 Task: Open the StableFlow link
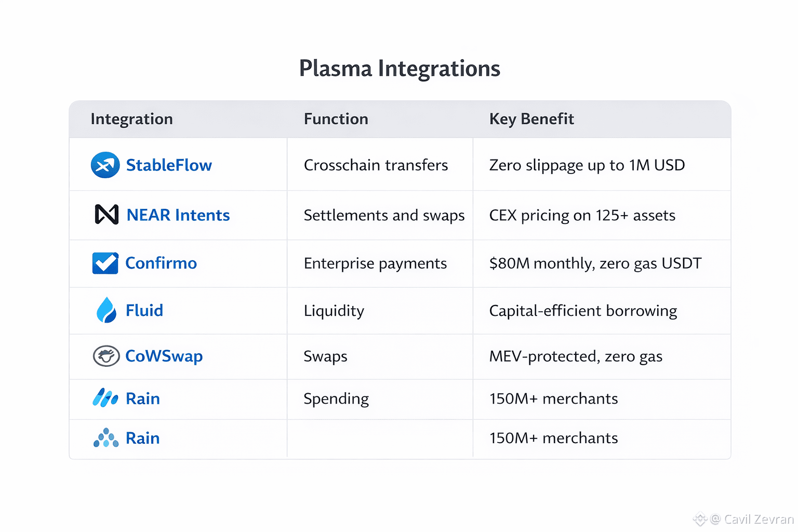(169, 165)
